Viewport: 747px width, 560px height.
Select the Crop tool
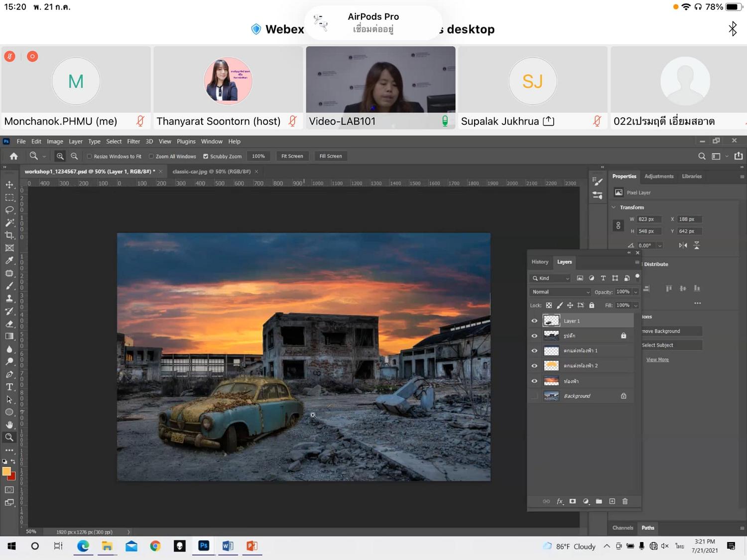[9, 235]
